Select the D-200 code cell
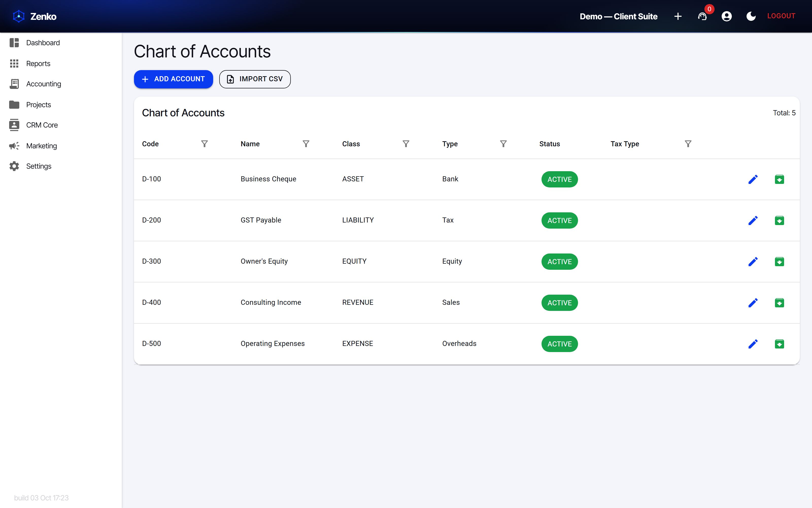The width and height of the screenshot is (812, 508). click(152, 220)
